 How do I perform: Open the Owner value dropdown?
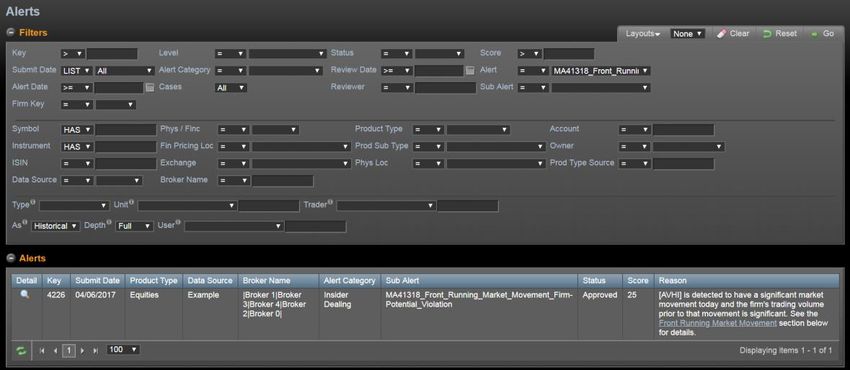(x=688, y=147)
